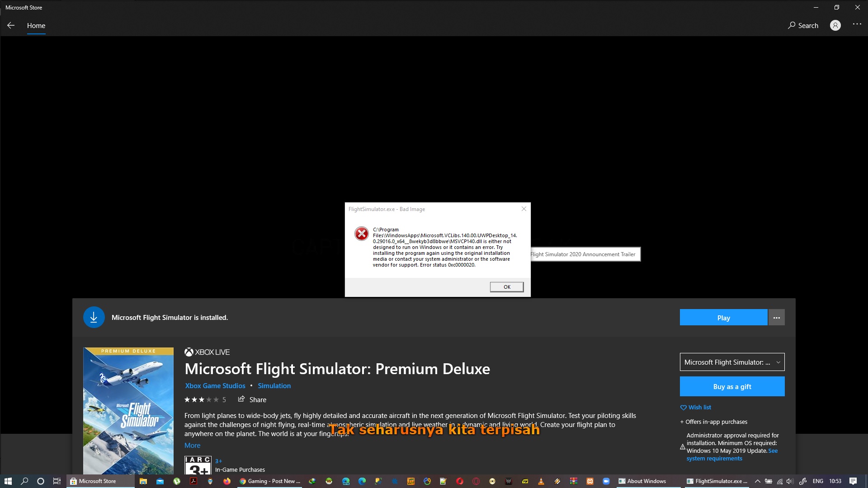Screen dimensions: 868x488
Task: Click the IARC 3+ rating badge
Action: [198, 465]
